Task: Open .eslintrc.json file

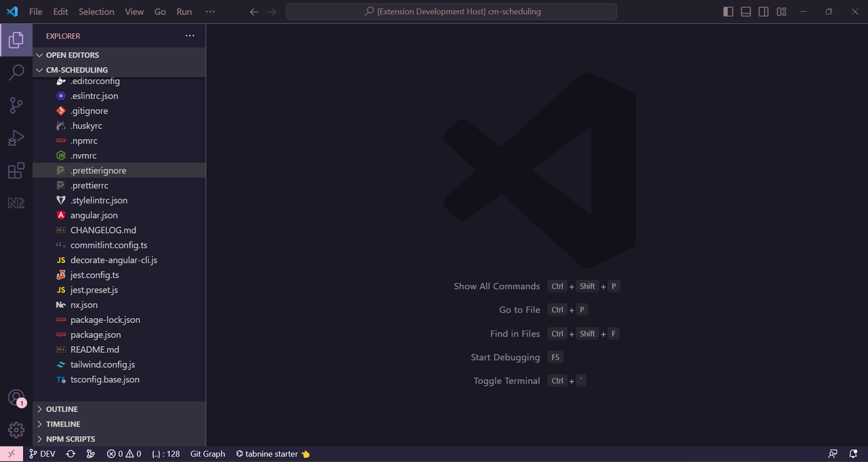Action: (119, 96)
